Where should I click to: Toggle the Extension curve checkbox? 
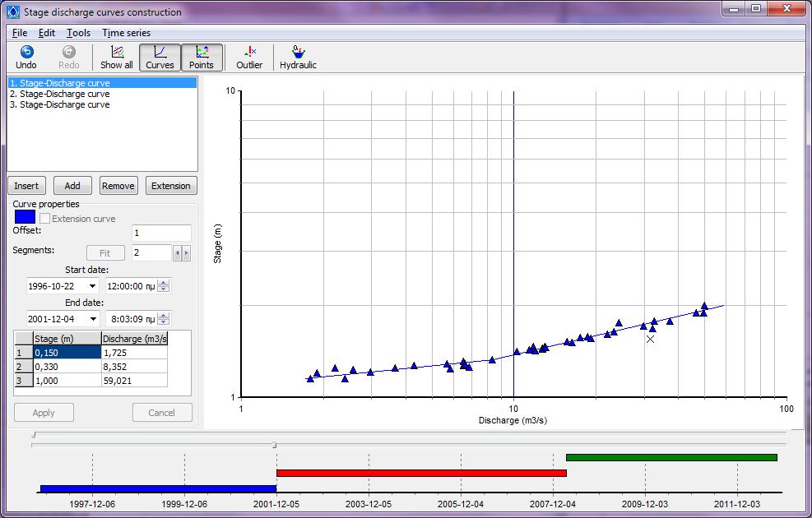click(45, 219)
